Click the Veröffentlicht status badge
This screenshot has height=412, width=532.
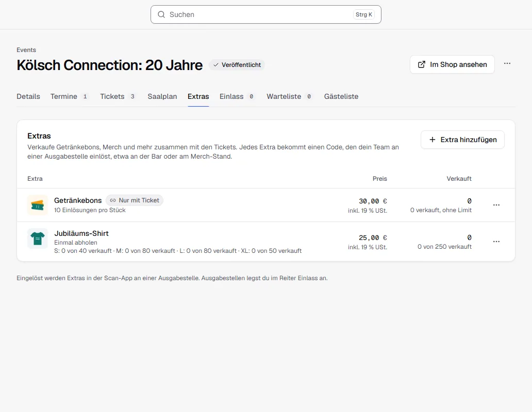click(237, 65)
